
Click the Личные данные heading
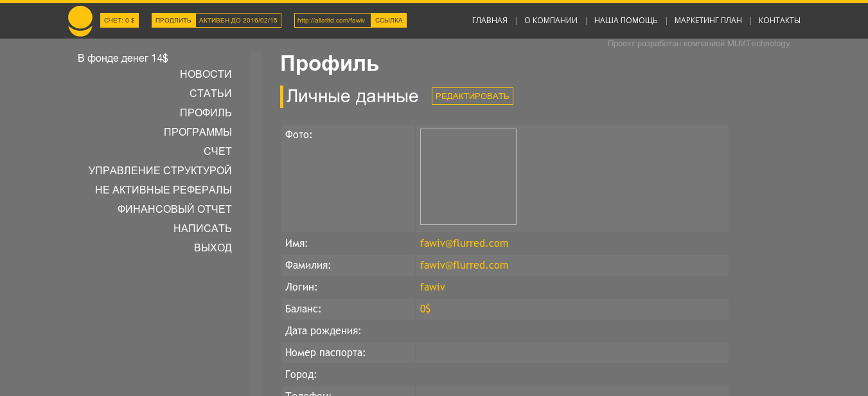coord(352,96)
